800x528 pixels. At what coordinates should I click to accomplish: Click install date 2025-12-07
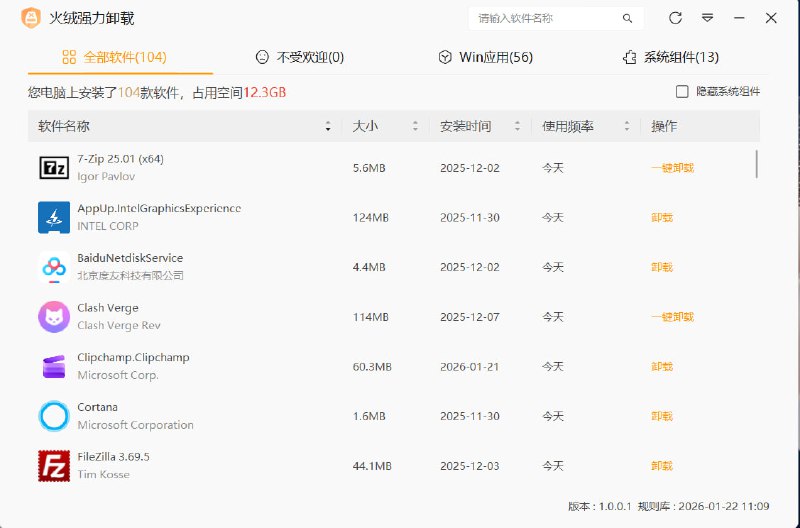470,317
